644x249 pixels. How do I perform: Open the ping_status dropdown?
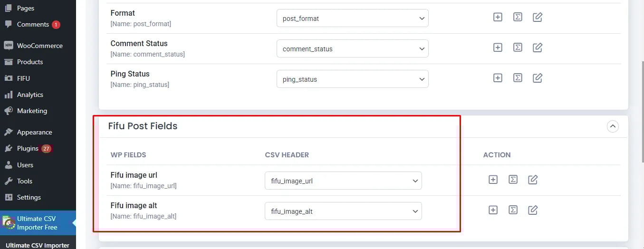click(x=353, y=79)
